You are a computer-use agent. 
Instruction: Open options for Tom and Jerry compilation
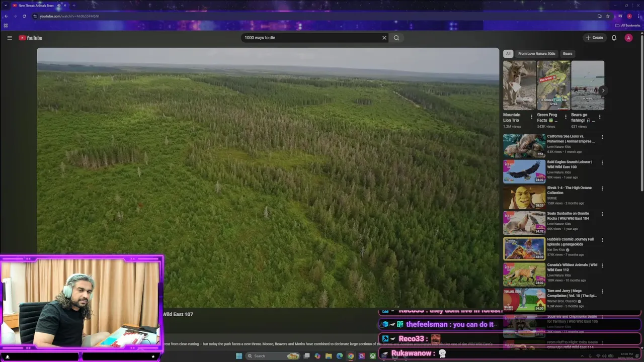click(602, 291)
